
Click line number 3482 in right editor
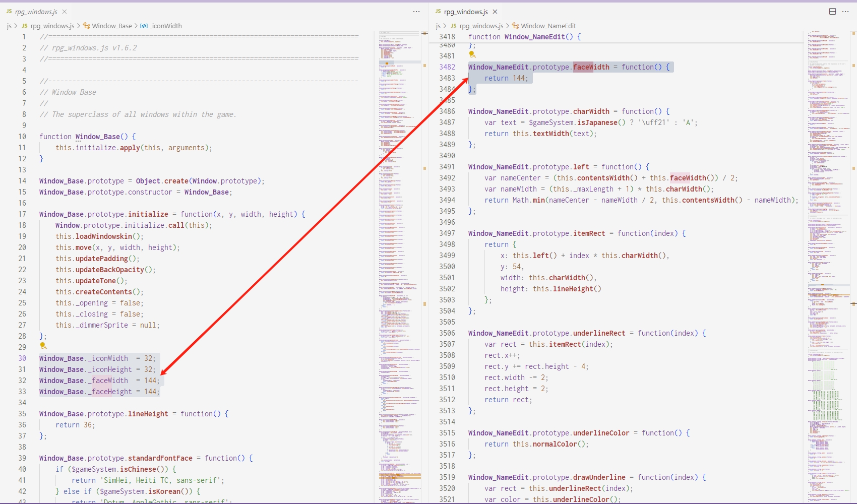coord(447,67)
